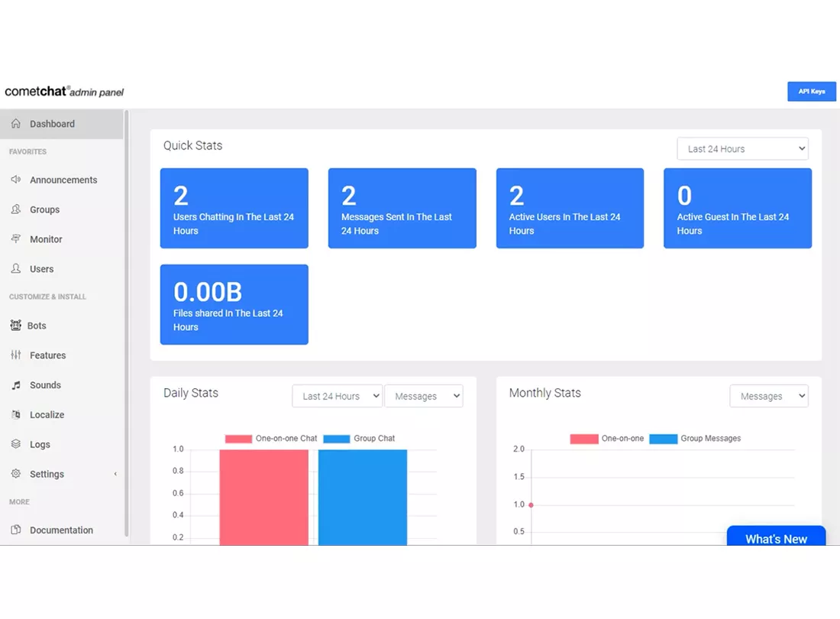Open the Logs menu item
840x619 pixels.
(40, 445)
